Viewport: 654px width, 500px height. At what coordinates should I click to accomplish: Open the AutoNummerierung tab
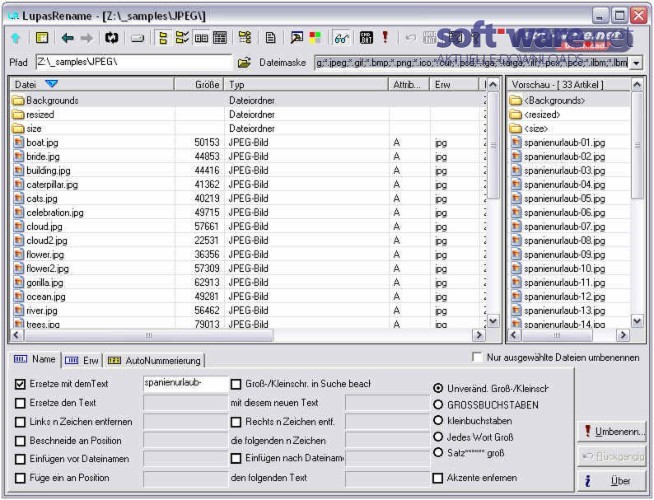154,361
